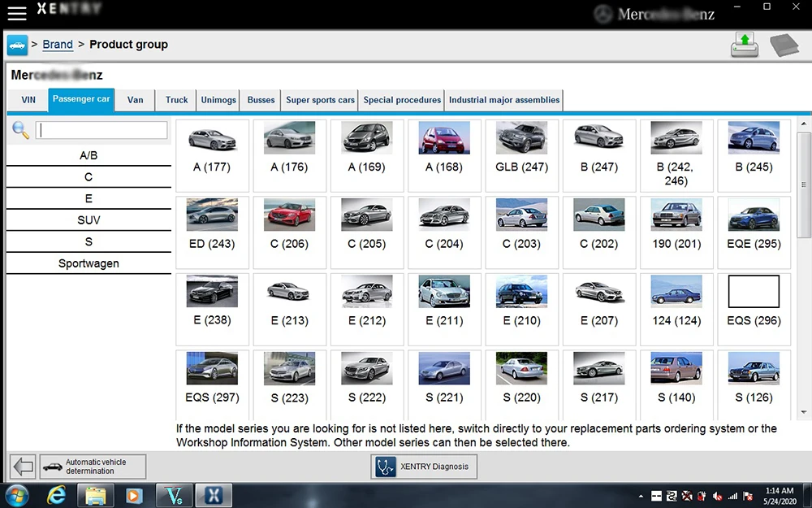812x508 pixels.
Task: Open the Windows Start menu
Action: click(x=17, y=496)
